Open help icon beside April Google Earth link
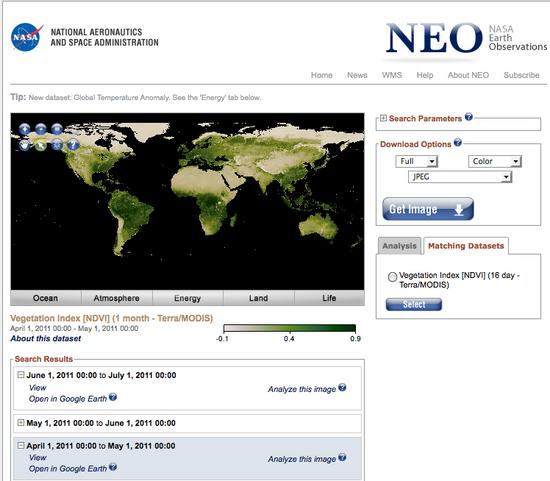 [x=113, y=467]
